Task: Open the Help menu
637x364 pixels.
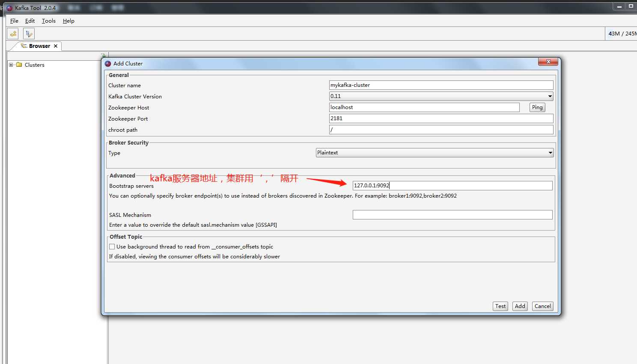Action: (x=68, y=21)
